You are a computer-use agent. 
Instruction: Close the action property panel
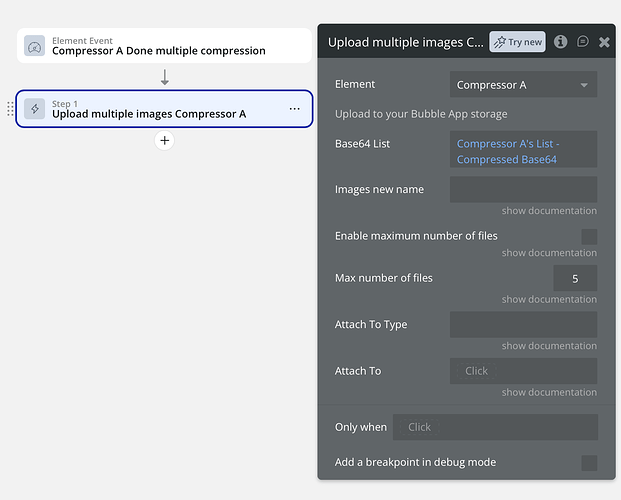[604, 42]
